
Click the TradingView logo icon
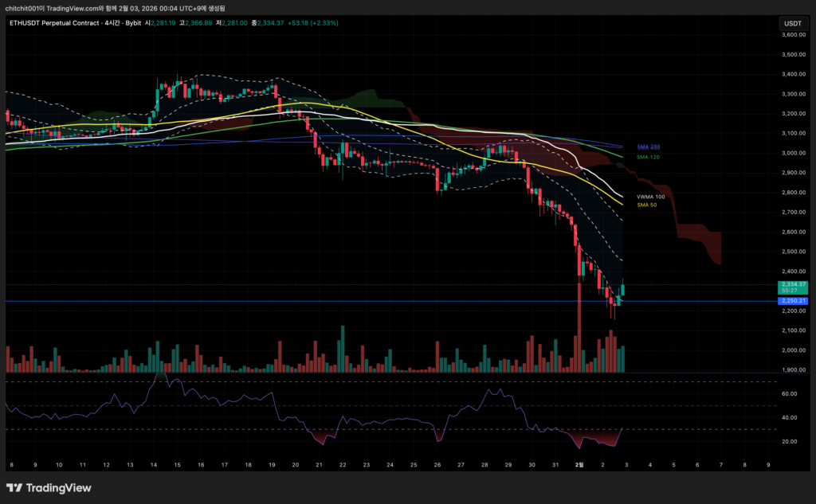[x=14, y=488]
